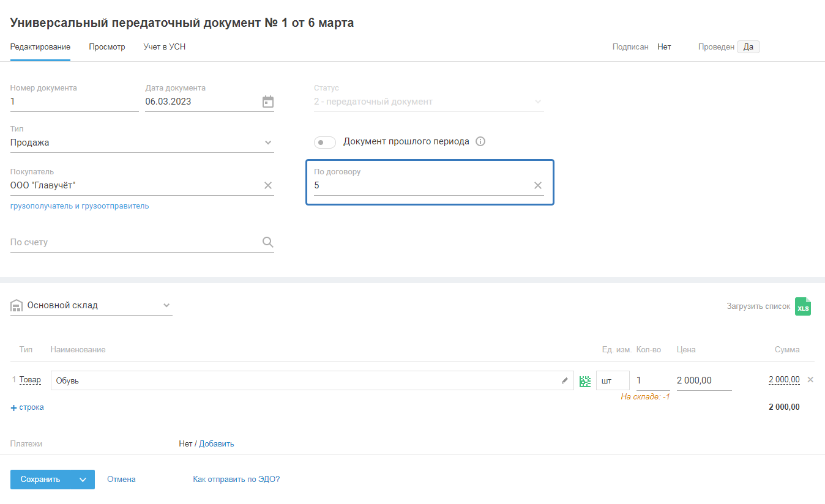Switch to the Просмотр tab
This screenshot has height=504, width=825.
[107, 47]
